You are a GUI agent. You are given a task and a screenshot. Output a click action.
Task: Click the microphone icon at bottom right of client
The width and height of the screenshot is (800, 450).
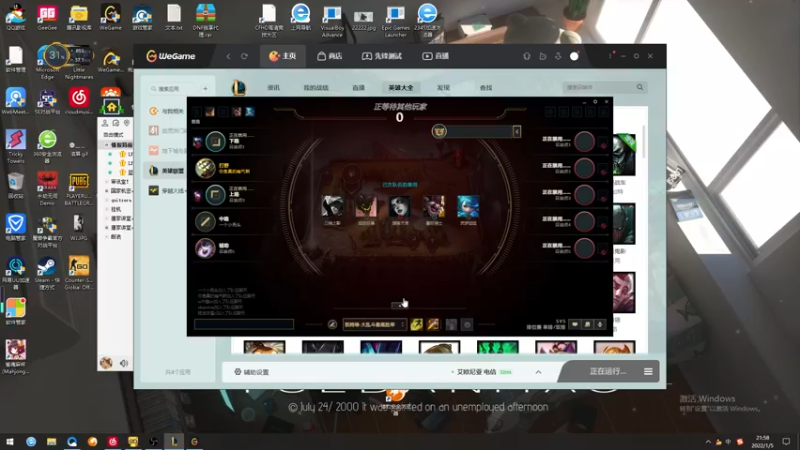coord(599,324)
